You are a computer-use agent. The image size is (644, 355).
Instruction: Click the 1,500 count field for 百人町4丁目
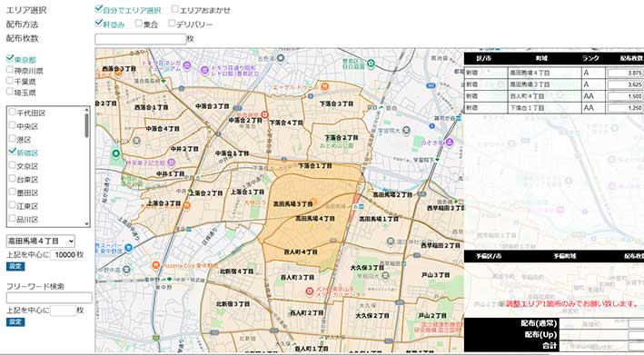click(626, 96)
